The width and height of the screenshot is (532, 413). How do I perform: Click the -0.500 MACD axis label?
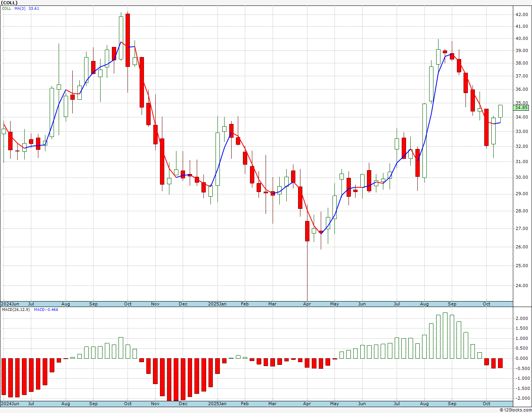click(x=522, y=368)
